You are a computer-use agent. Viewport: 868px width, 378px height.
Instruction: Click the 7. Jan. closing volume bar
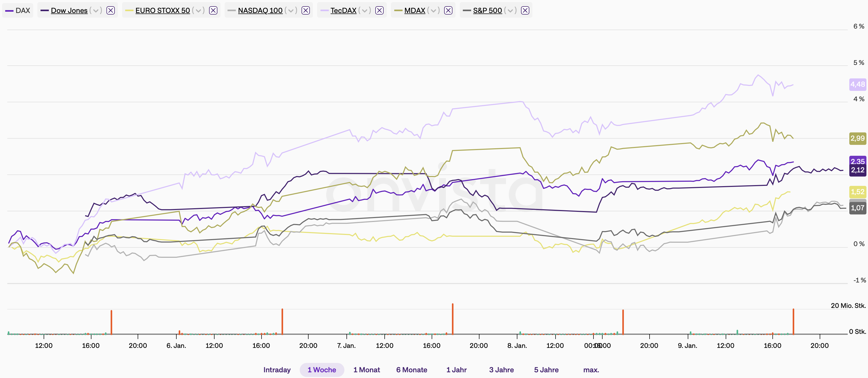(452, 319)
